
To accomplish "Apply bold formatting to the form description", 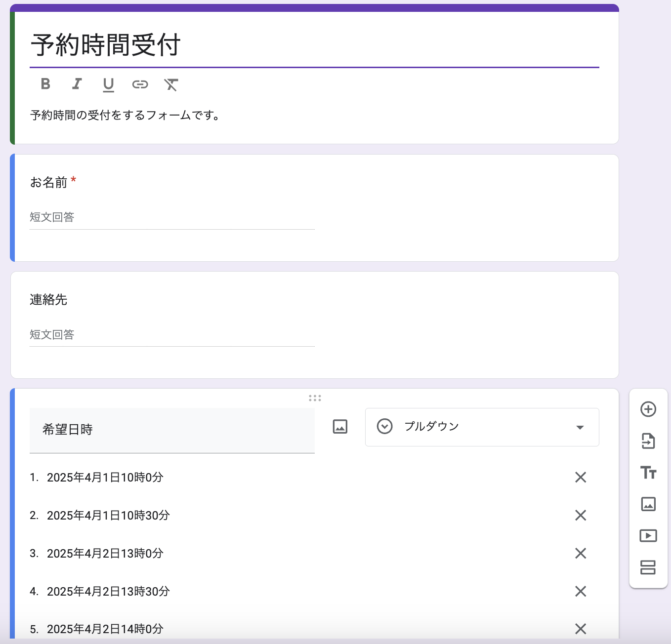I will tap(45, 84).
